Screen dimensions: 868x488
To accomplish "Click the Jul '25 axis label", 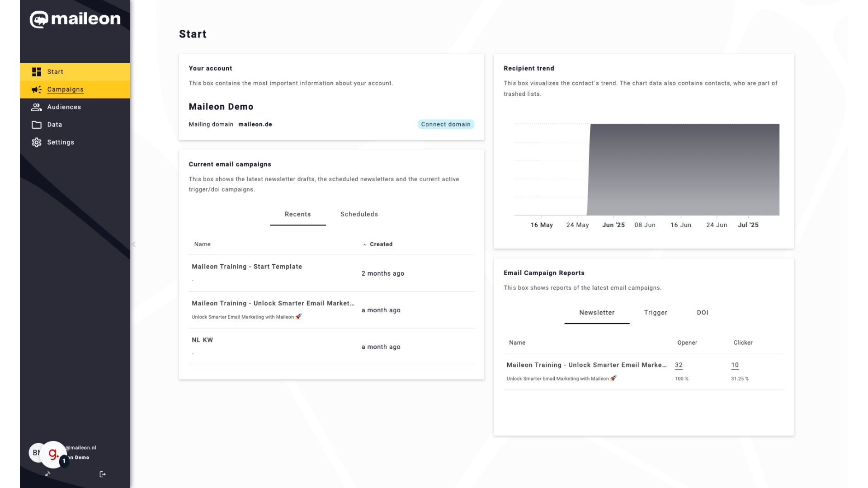I will 748,225.
